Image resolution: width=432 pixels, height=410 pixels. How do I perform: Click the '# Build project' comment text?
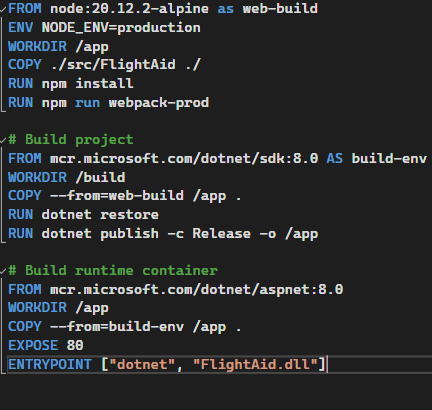coord(71,140)
